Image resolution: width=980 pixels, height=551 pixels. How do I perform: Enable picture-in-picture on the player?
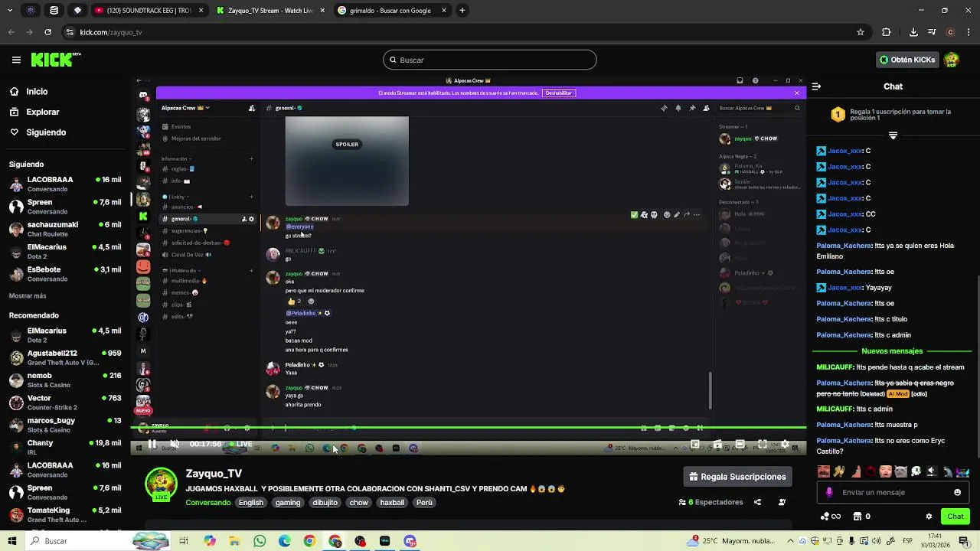(x=695, y=444)
